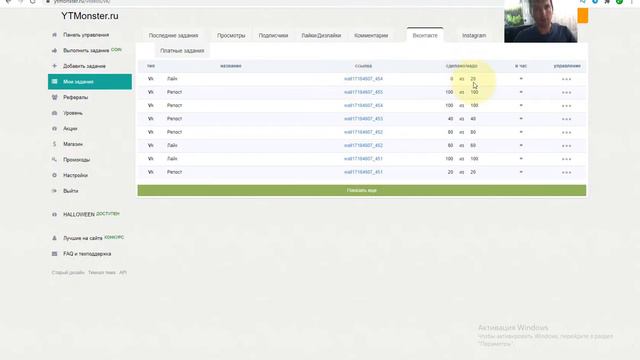Select the Вконтакте tab
This screenshot has height=360, width=640.
tap(425, 36)
